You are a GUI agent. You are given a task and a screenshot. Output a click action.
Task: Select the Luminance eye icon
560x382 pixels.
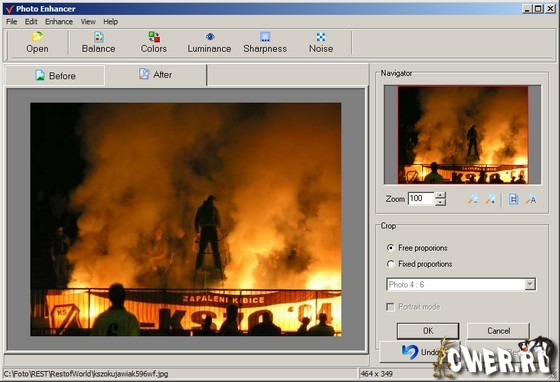210,37
